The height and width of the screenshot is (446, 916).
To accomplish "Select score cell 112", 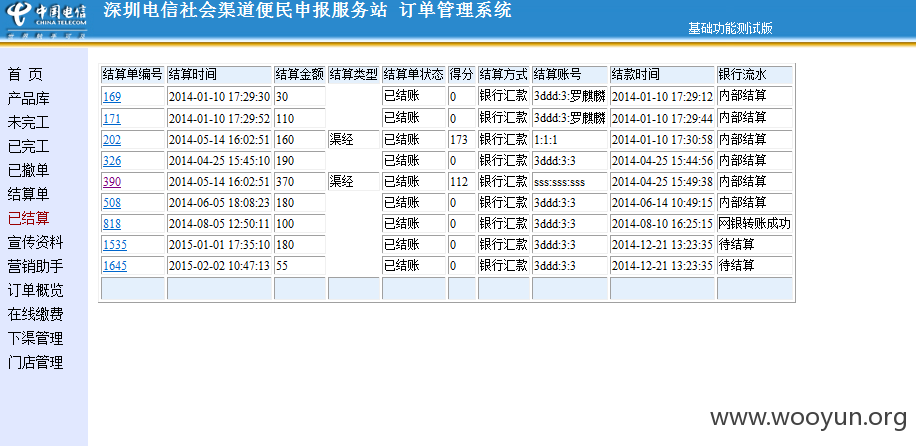I will click(x=462, y=182).
